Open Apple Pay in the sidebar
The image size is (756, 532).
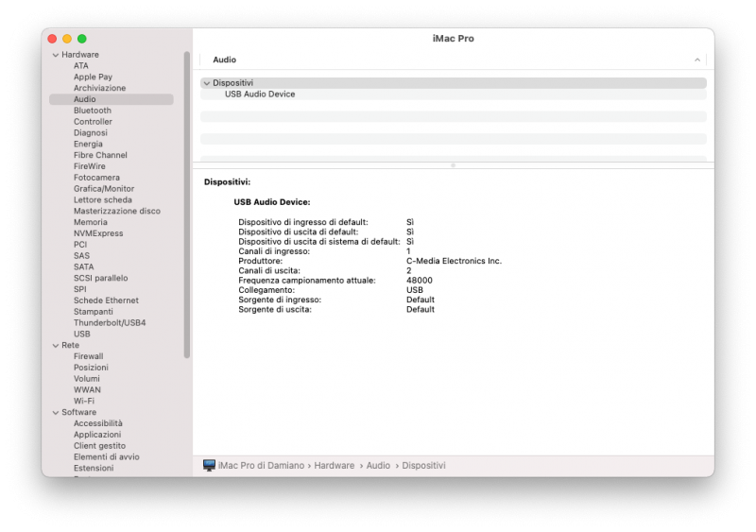pos(93,77)
